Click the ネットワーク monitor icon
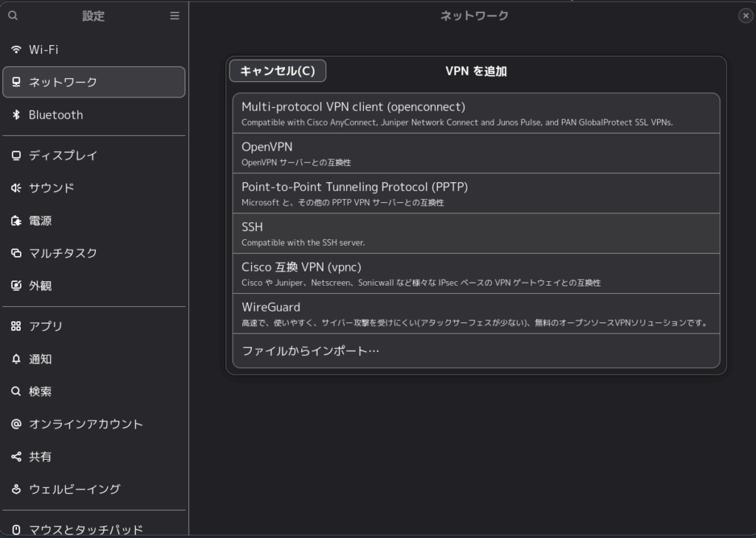Screen dimensions: 756x538 pyautogui.click(x=16, y=82)
